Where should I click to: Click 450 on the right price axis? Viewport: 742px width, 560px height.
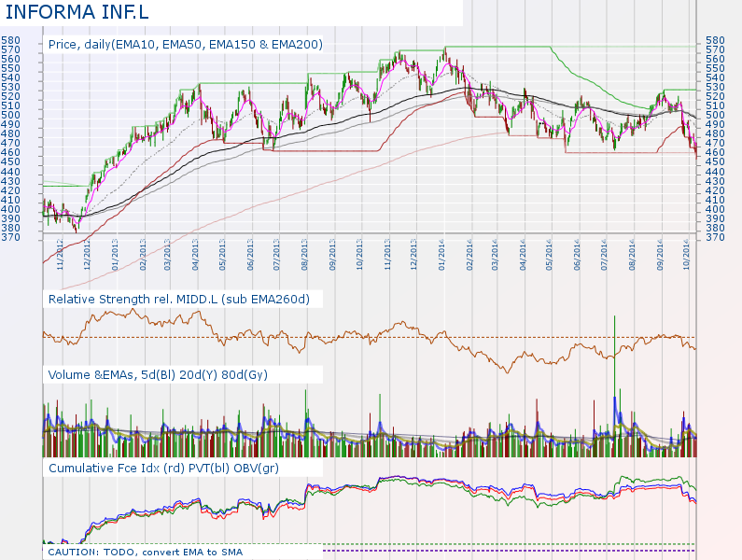coord(716,162)
